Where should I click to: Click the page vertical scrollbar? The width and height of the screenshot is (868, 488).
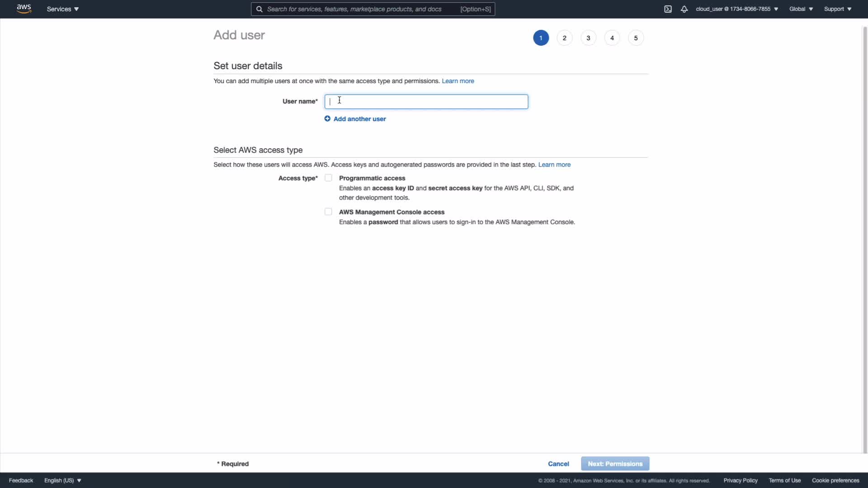(865, 239)
